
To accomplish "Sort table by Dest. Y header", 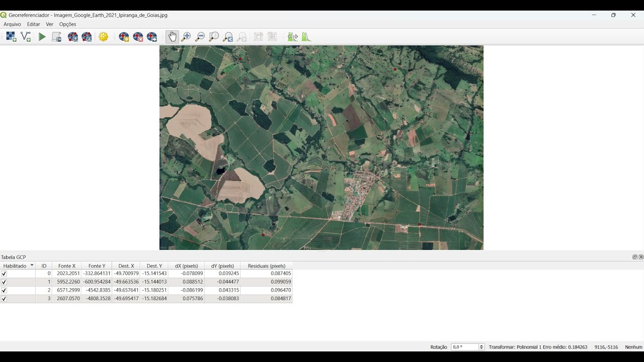I will coord(154,265).
